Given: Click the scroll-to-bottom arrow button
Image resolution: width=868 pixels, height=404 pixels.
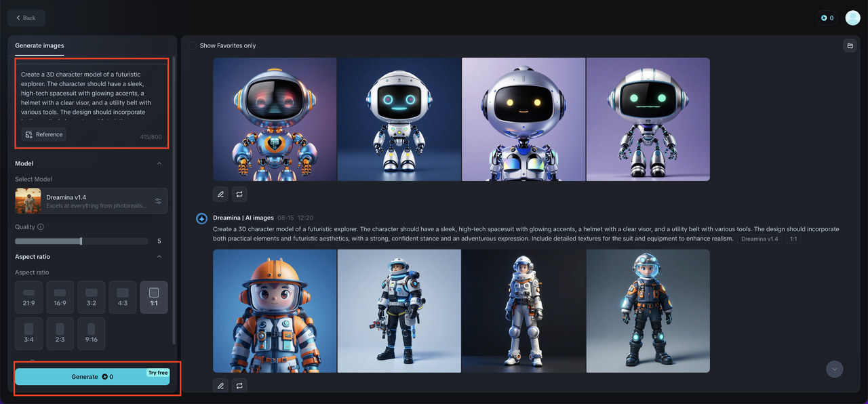Looking at the screenshot, I should pyautogui.click(x=835, y=369).
